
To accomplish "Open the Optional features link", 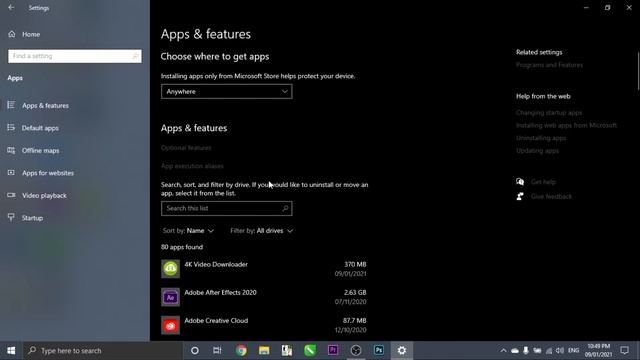I will 186,148.
